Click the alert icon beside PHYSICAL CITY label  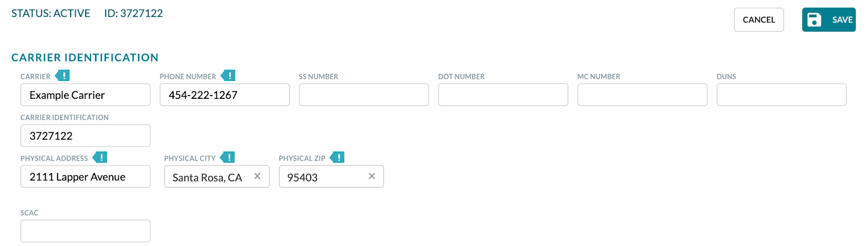point(228,157)
